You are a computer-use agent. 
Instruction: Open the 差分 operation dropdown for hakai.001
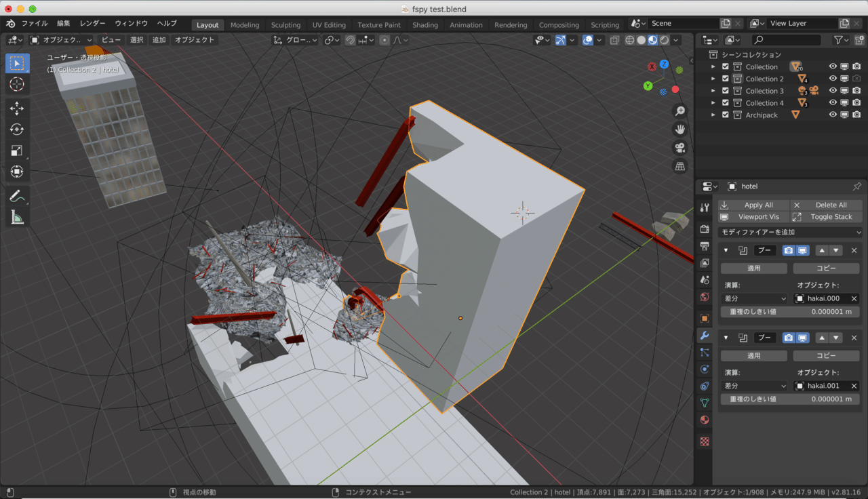point(754,386)
